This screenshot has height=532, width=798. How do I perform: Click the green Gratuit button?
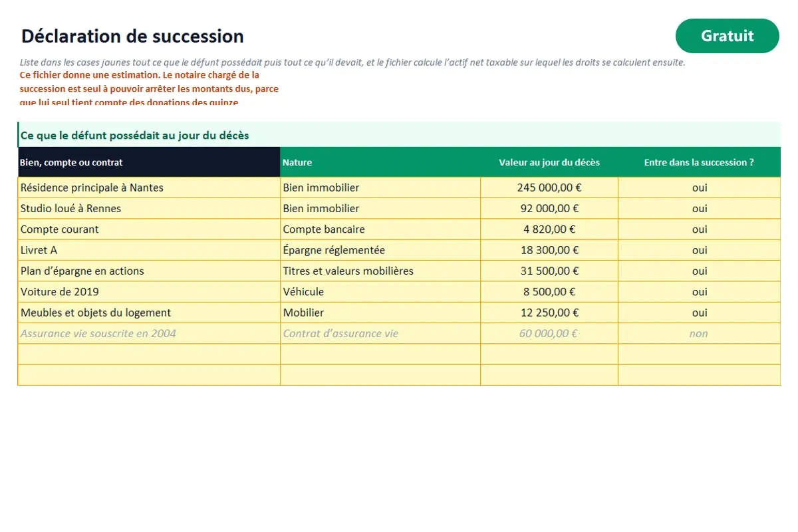click(x=727, y=36)
